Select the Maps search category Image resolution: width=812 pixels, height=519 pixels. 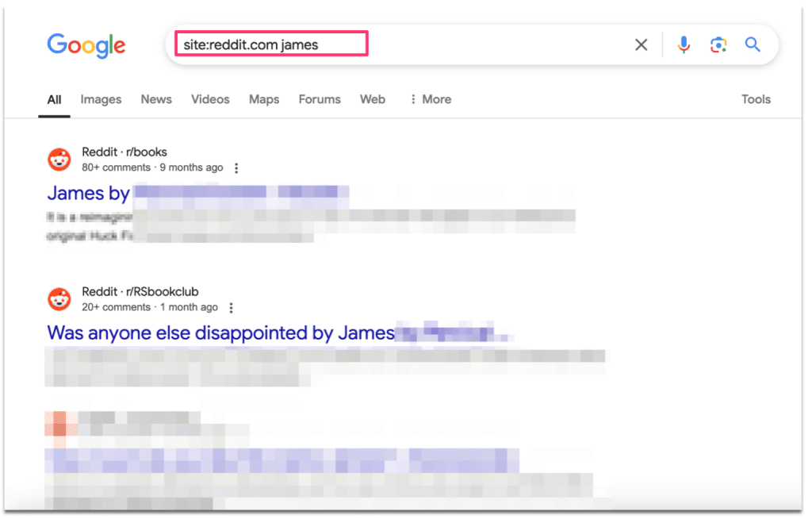263,99
